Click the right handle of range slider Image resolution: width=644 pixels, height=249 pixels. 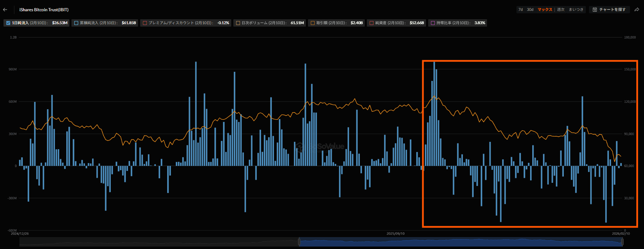tap(622, 242)
